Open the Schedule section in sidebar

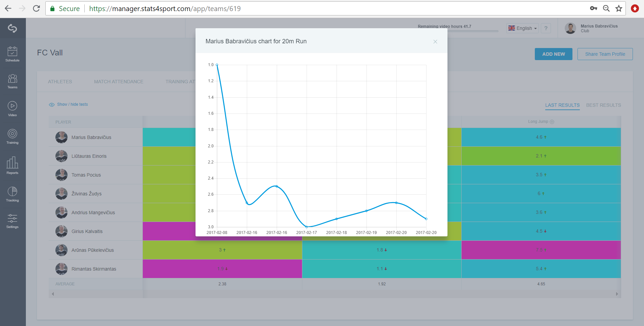click(12, 54)
